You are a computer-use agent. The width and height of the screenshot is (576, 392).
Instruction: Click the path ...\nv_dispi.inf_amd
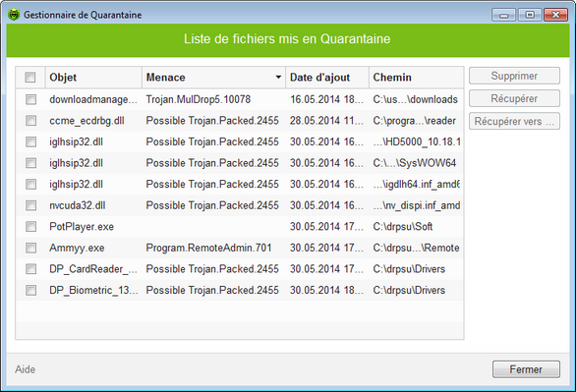point(417,205)
